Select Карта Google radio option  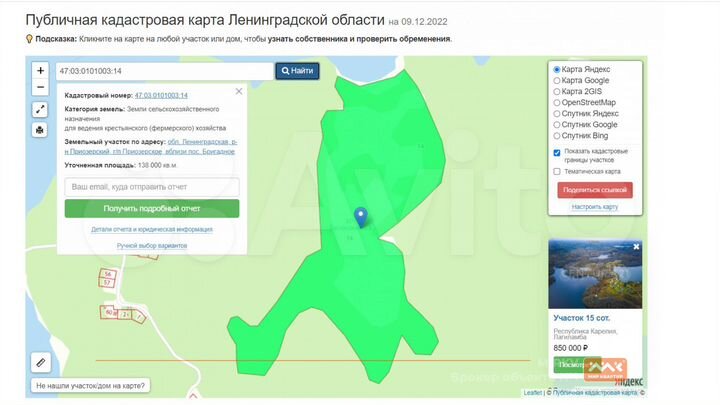click(557, 80)
